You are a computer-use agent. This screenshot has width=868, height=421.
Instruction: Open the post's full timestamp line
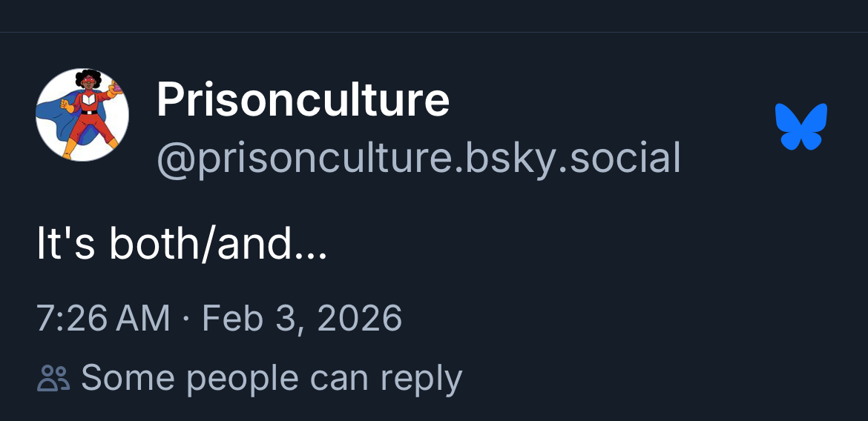pyautogui.click(x=219, y=319)
